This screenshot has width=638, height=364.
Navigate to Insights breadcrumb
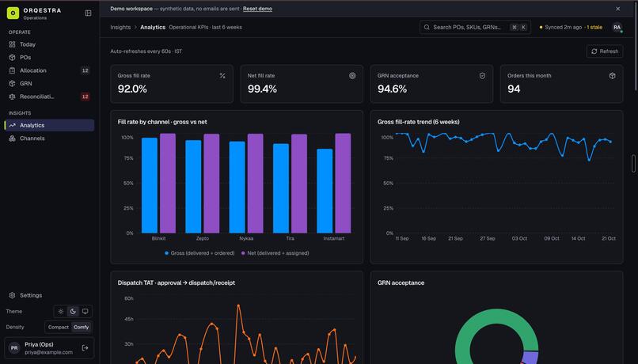tap(120, 27)
